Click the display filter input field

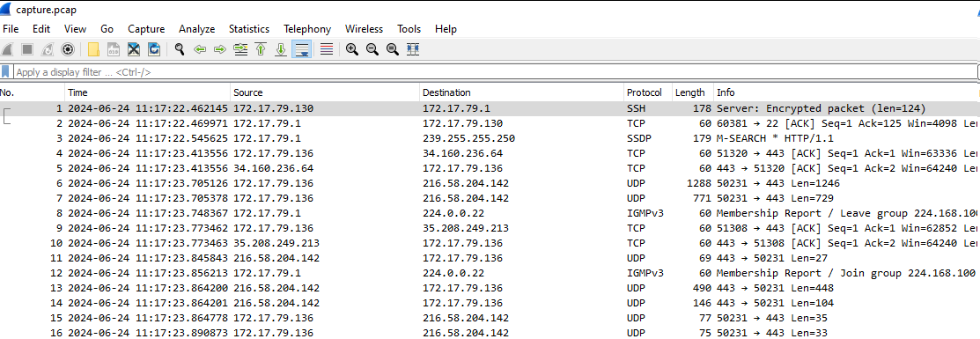(x=494, y=72)
